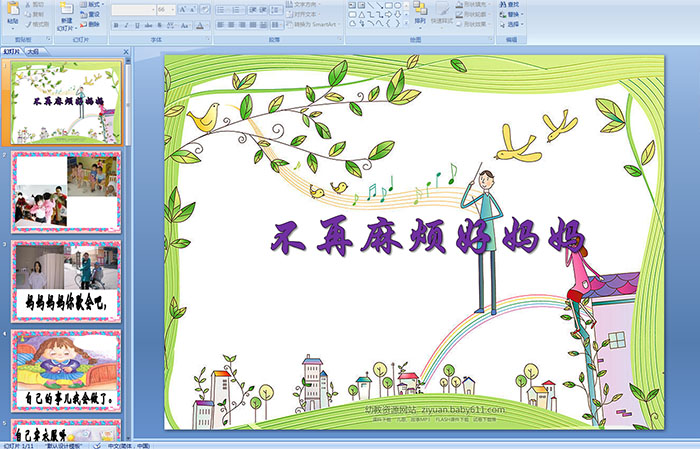Click the Decrease Font Size icon
The image size is (700, 449).
point(193,9)
